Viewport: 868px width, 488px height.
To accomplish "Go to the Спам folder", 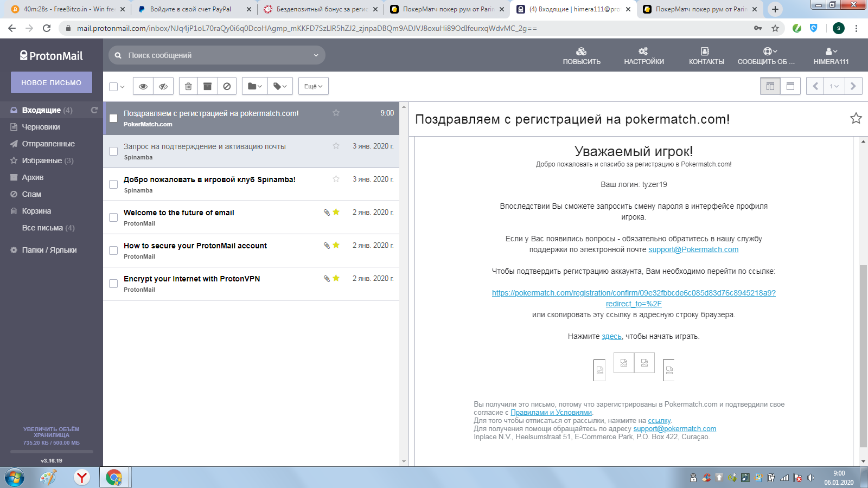I will click(x=31, y=194).
